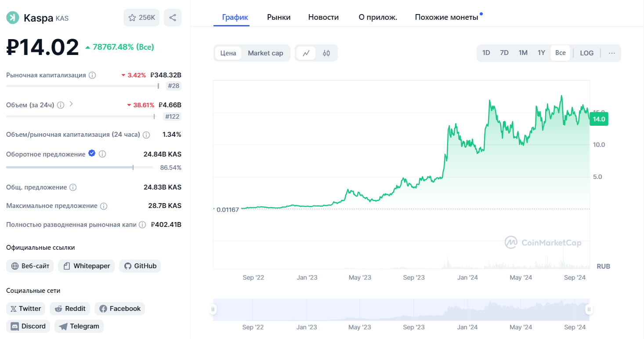The height and width of the screenshot is (339, 644).
Task: Set chart range to 7D
Action: (x=504, y=53)
